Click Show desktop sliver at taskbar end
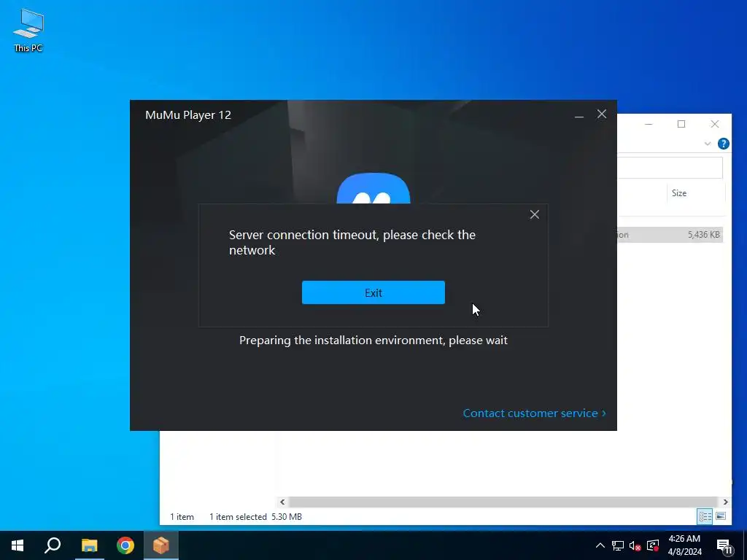This screenshot has height=560, width=747. [x=745, y=545]
